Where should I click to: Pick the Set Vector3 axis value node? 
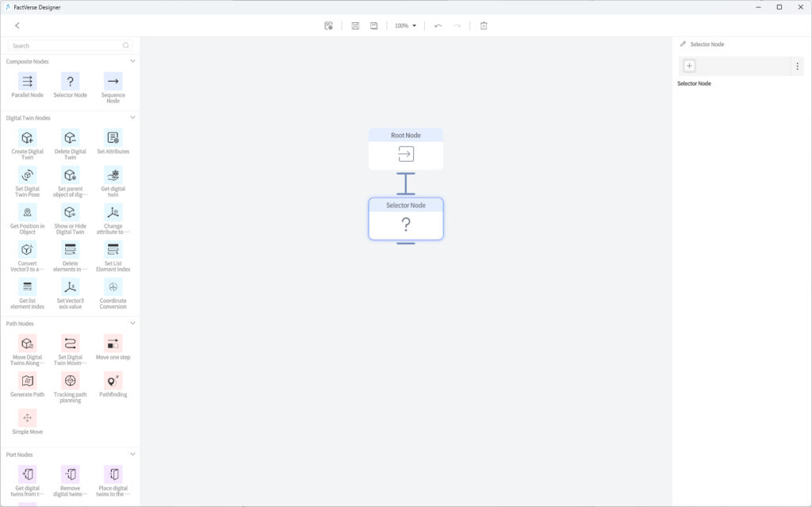click(x=71, y=287)
